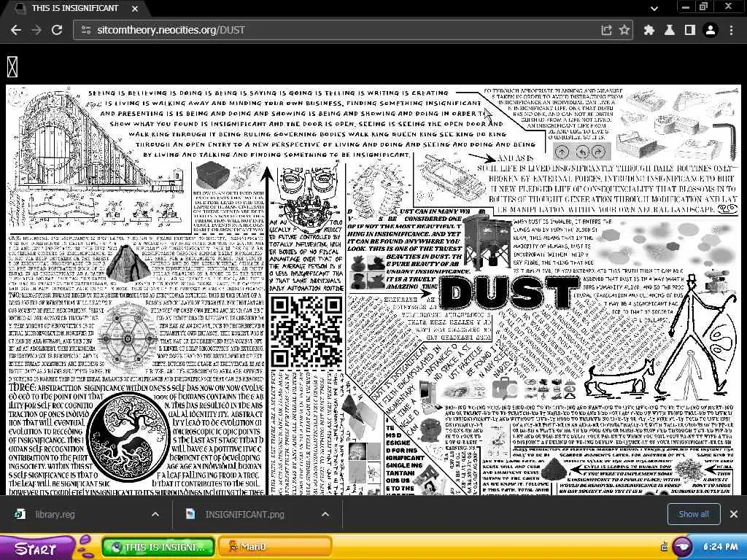Click the browser forward arrow

(x=36, y=30)
